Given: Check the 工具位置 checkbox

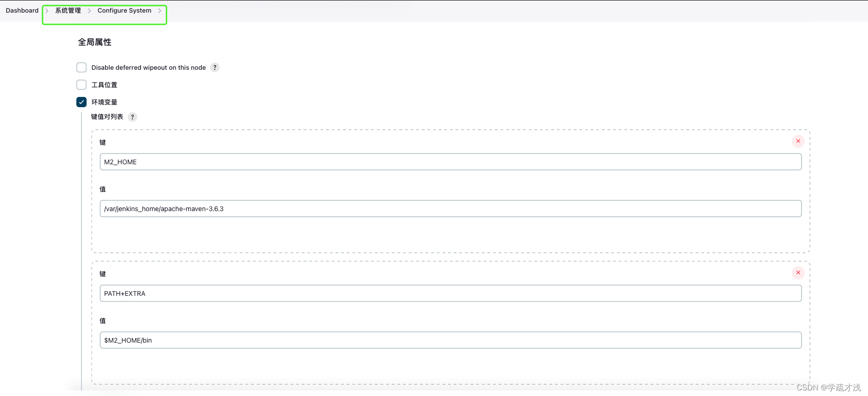Looking at the screenshot, I should pyautogui.click(x=81, y=85).
